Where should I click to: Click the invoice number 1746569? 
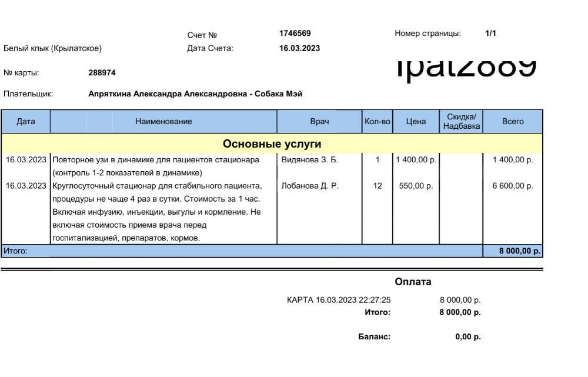295,34
